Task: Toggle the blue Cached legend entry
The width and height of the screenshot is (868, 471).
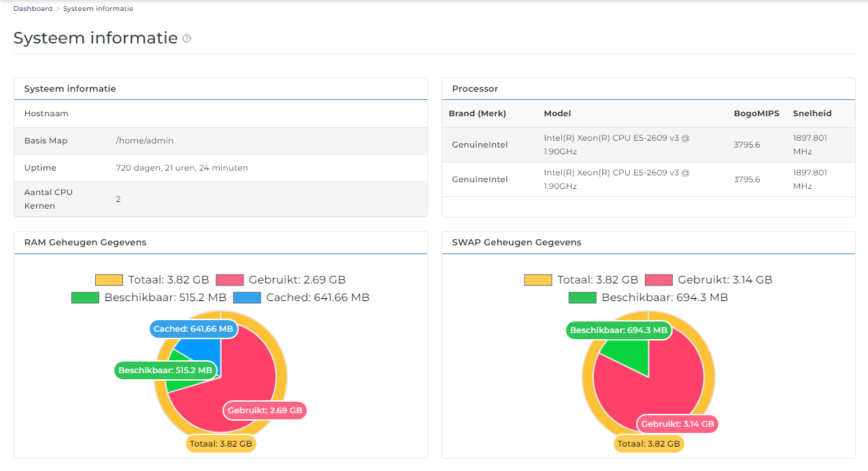Action: (246, 298)
